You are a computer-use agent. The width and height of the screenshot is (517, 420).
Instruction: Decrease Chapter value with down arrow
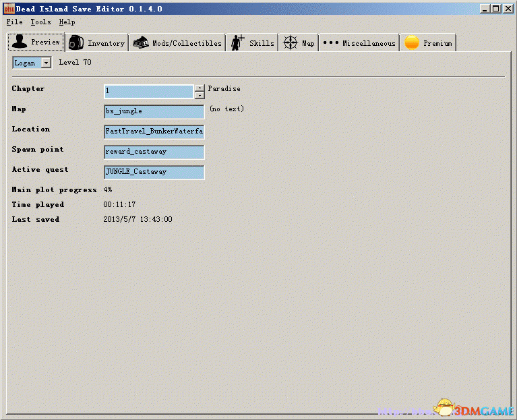(199, 95)
